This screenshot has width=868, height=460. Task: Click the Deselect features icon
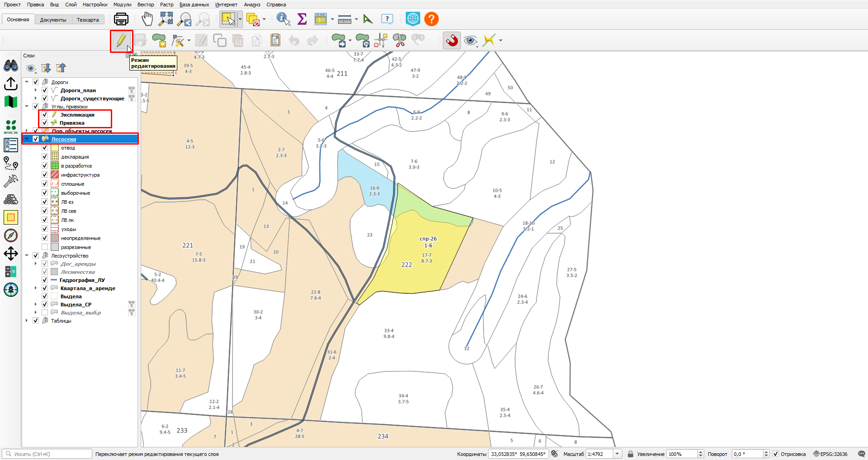pos(253,19)
